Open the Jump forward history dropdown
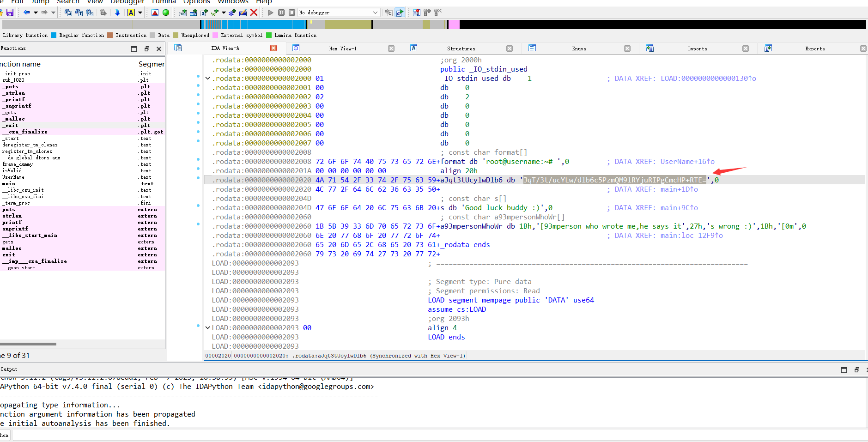The width and height of the screenshot is (868, 442). tap(53, 12)
